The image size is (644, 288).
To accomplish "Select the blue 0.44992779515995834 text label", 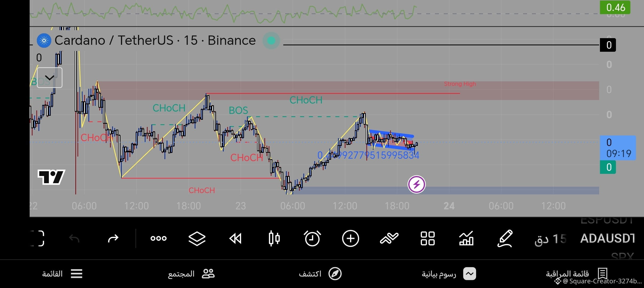I will click(x=368, y=155).
